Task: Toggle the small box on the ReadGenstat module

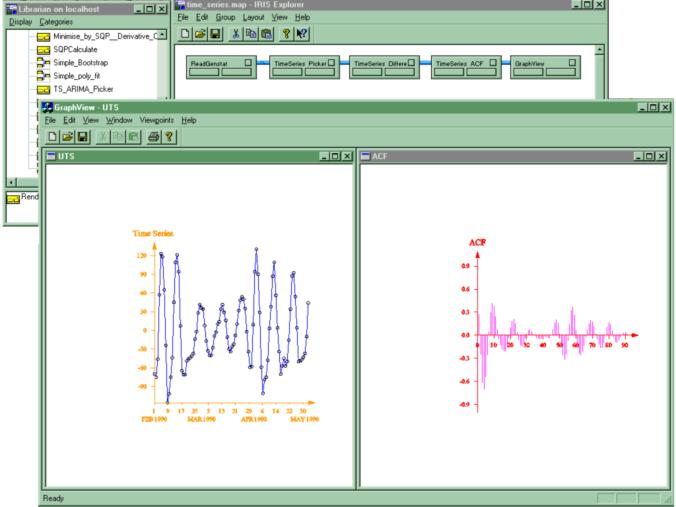Action: click(248, 62)
